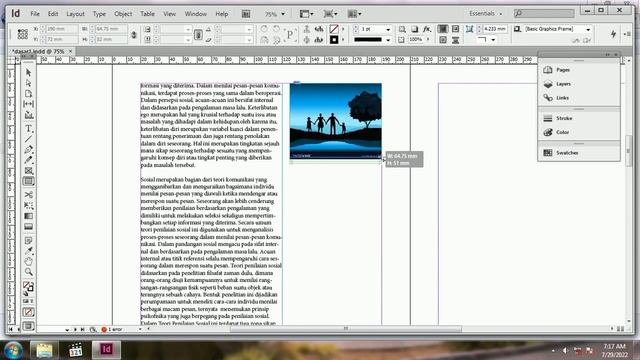The width and height of the screenshot is (640, 360).
Task: Select the Selection tool arrow
Action: pyautogui.click(x=28, y=73)
